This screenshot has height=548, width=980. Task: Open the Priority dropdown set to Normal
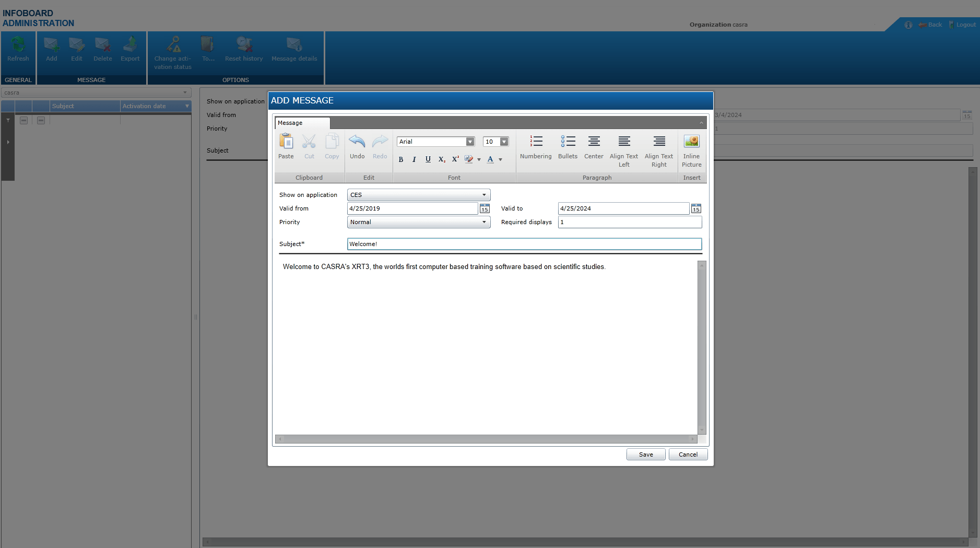point(483,221)
